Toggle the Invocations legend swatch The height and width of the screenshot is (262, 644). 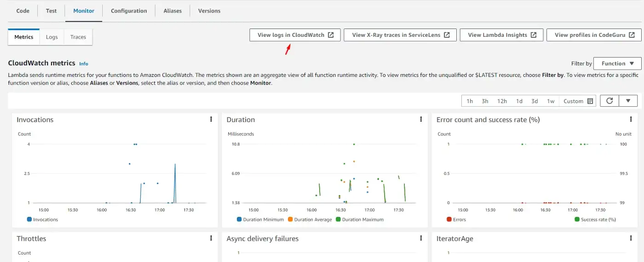coord(29,220)
